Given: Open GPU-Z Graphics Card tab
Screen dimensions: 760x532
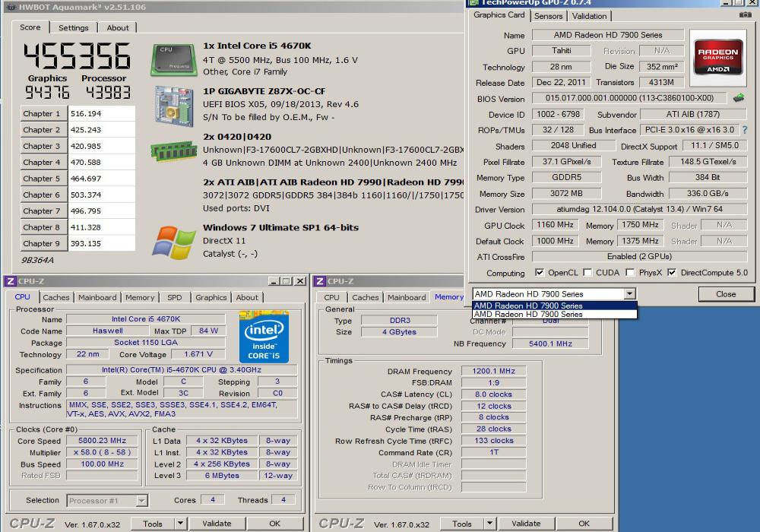Looking at the screenshot, I should coord(499,15).
